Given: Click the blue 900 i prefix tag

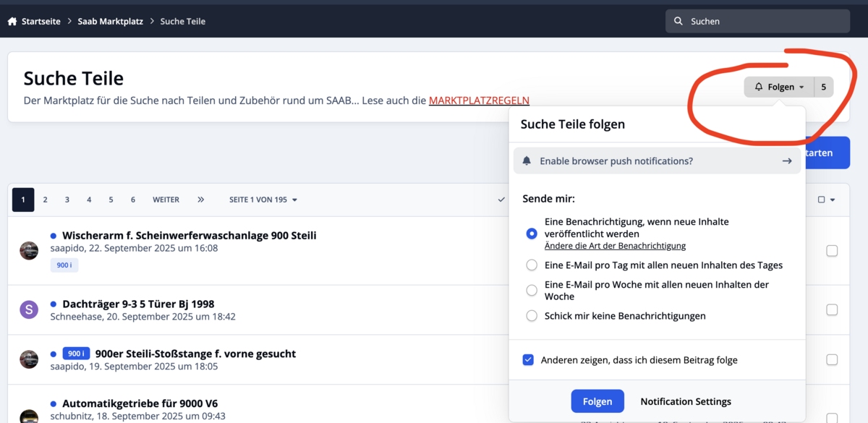Looking at the screenshot, I should [76, 354].
